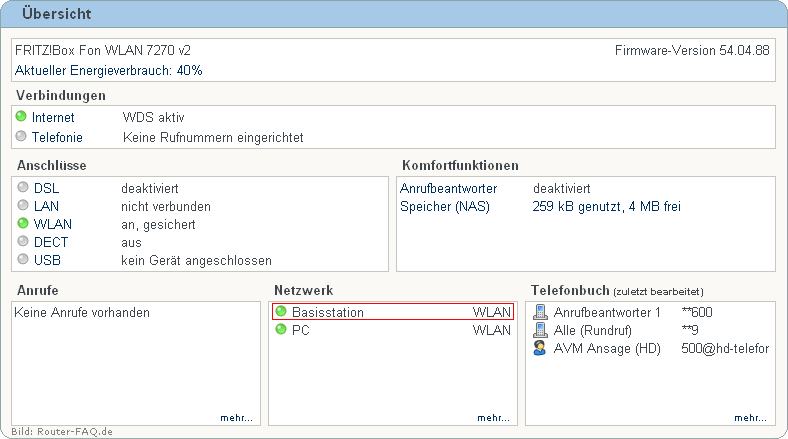
Task: Click the 'Anrufbeantworter 1' phonebook entry
Action: coord(607,312)
